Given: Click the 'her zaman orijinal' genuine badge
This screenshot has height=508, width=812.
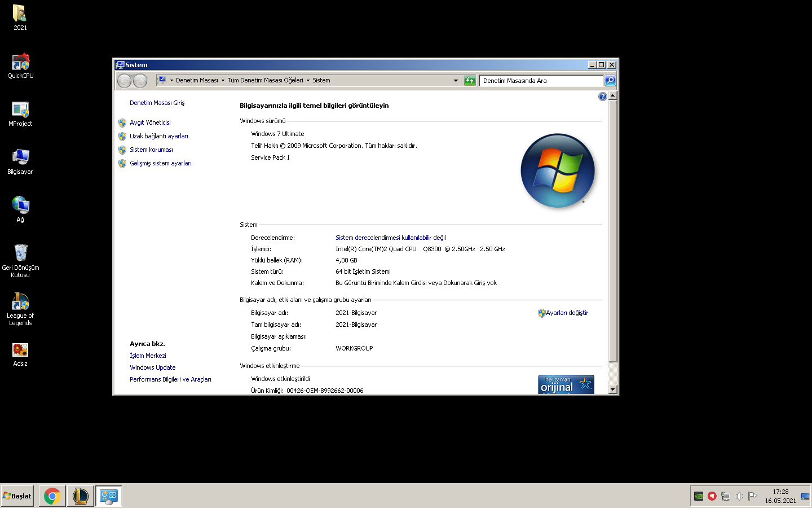Looking at the screenshot, I should (x=566, y=384).
